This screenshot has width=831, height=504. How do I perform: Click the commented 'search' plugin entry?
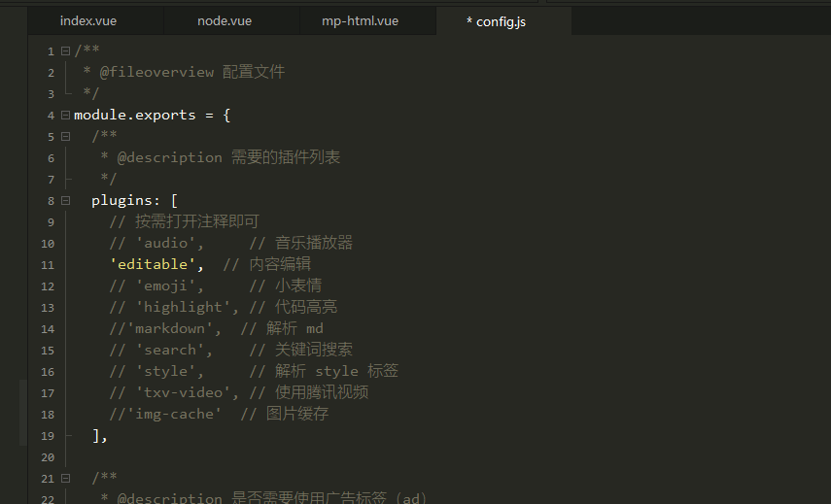[160, 350]
